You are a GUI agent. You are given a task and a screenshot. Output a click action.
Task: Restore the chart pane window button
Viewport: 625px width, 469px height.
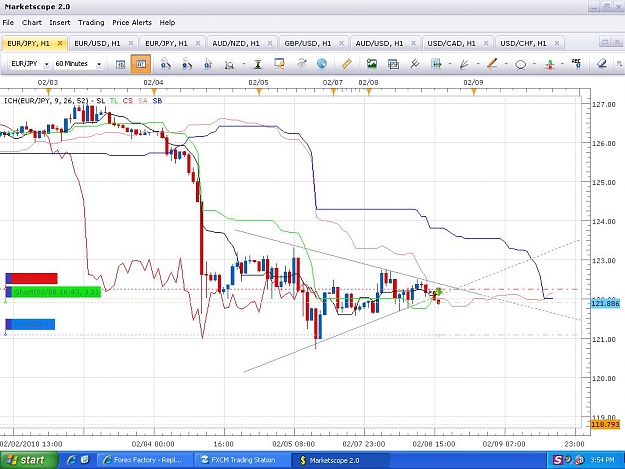pos(605,42)
